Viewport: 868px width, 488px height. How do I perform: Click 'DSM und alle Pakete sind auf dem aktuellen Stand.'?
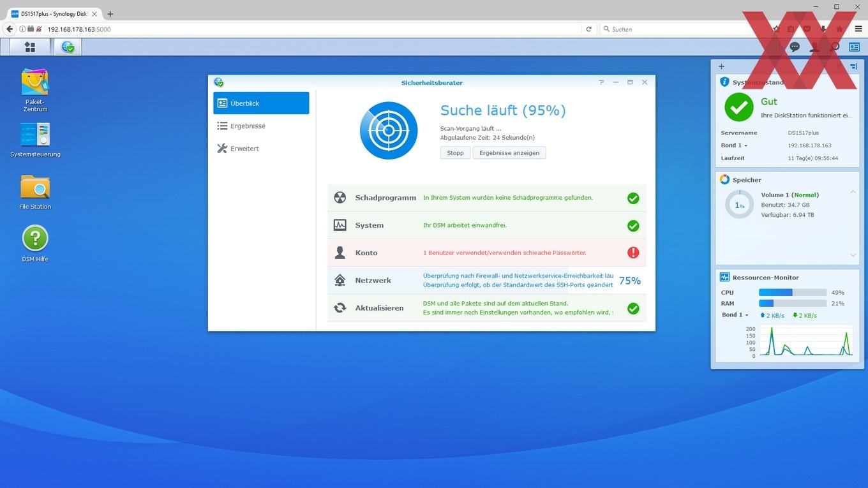coord(495,304)
